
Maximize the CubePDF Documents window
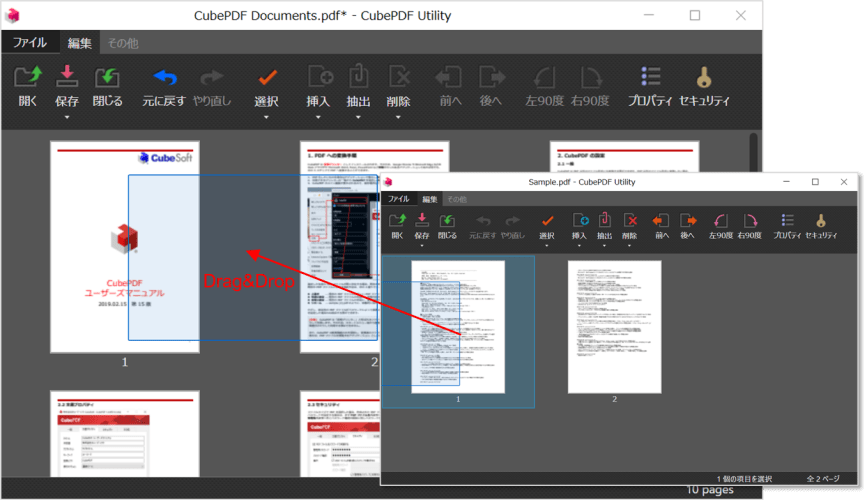[695, 15]
